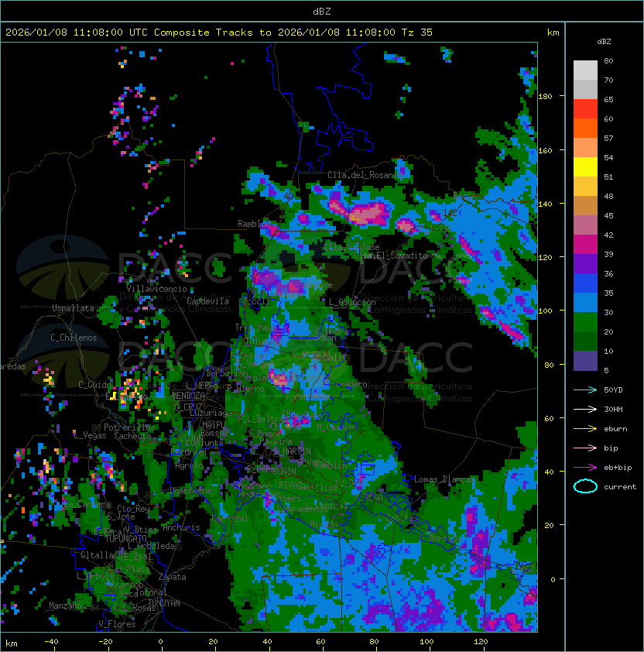Viewport: 644px width, 652px height.
Task: Click the -40 km tick label
Action: pos(52,642)
